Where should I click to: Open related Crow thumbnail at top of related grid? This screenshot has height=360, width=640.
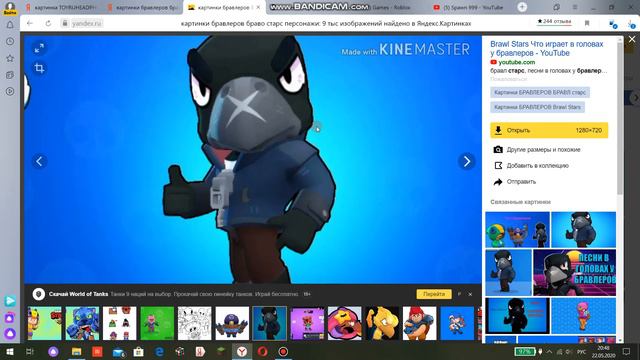583,229
